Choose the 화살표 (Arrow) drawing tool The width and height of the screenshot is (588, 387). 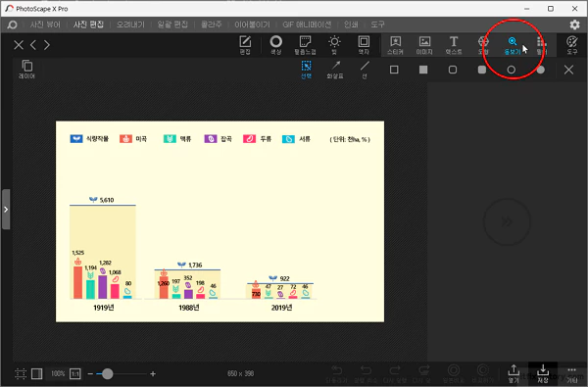pos(335,70)
